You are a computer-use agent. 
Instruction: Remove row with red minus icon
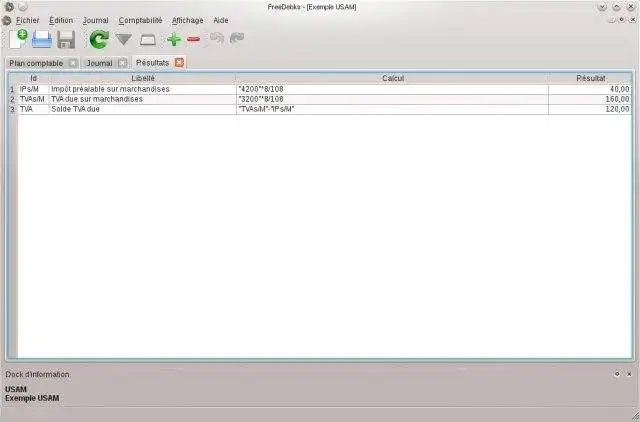click(193, 39)
